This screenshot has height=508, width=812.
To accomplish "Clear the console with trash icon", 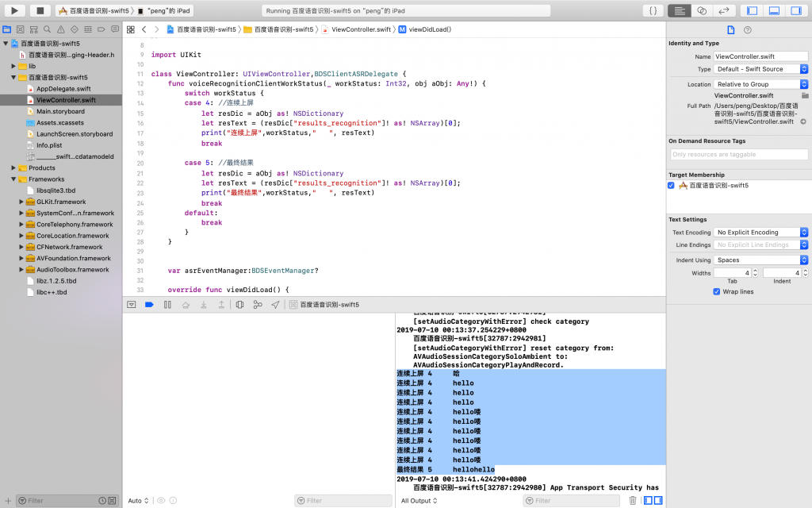I will pyautogui.click(x=632, y=500).
